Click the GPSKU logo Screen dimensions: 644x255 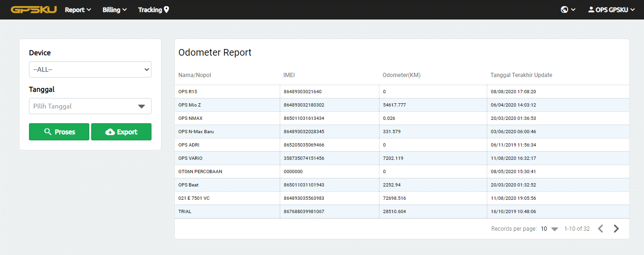coord(33,10)
